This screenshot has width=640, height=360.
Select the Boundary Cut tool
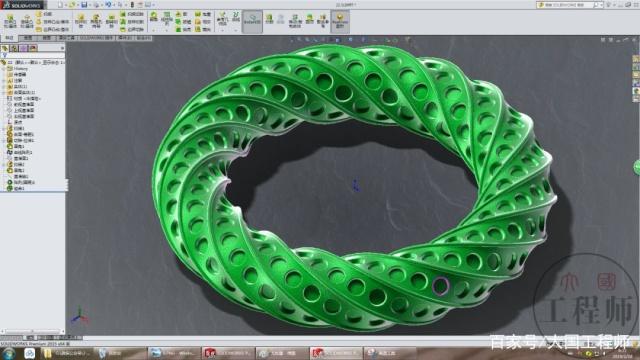(131, 29)
